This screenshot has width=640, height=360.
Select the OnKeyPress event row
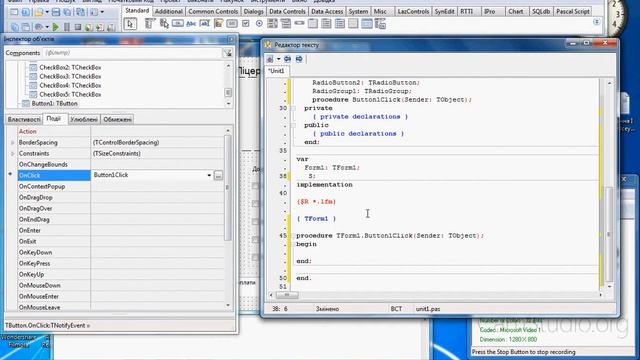(120, 264)
